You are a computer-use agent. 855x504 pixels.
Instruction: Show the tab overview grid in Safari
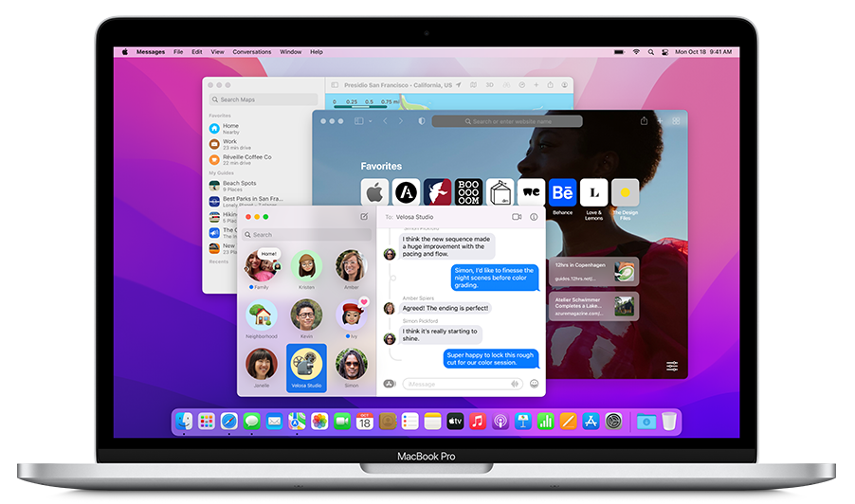pos(676,121)
